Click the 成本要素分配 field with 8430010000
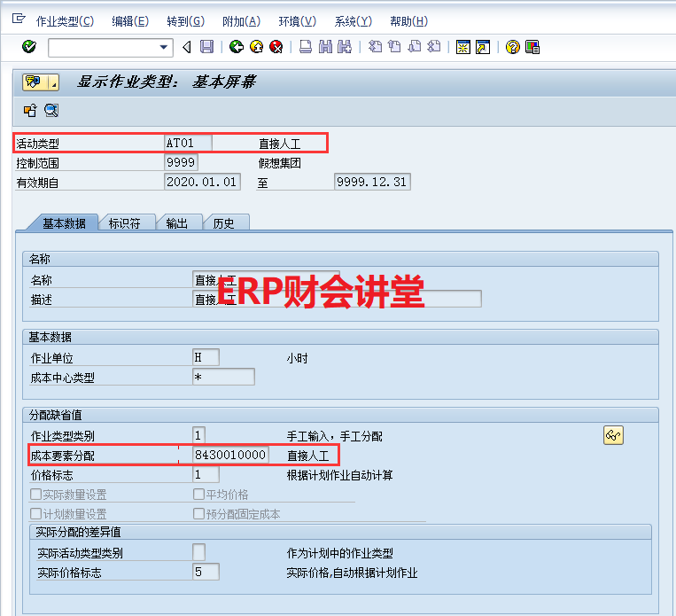The width and height of the screenshot is (676, 616). (x=230, y=456)
